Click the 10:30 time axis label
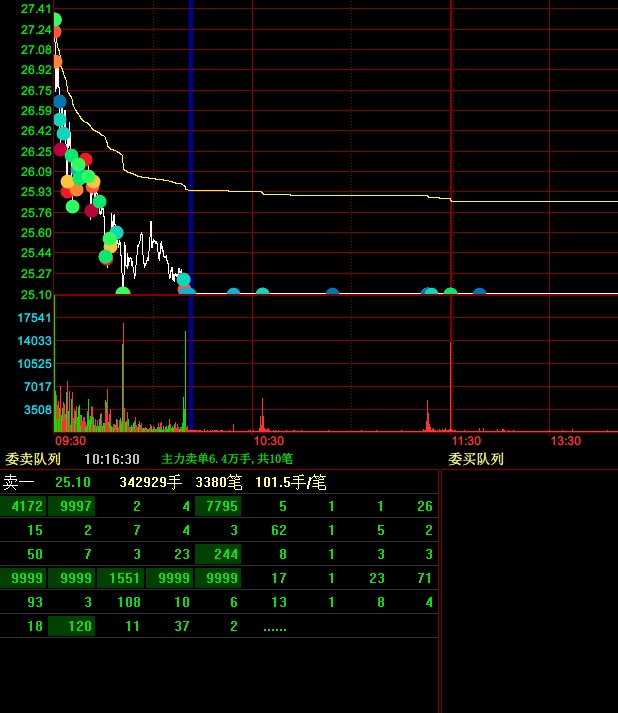Viewport: 618px width, 713px height. (x=269, y=440)
